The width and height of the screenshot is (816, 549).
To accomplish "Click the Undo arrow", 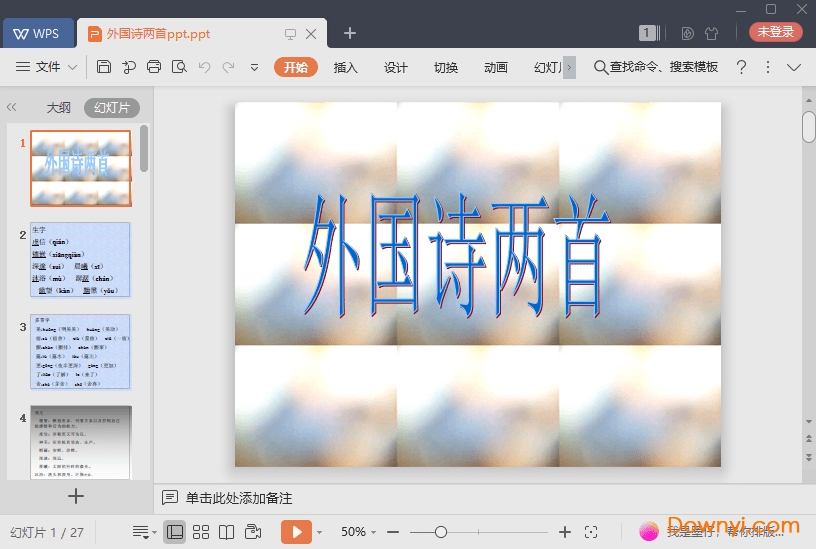I will pyautogui.click(x=204, y=67).
